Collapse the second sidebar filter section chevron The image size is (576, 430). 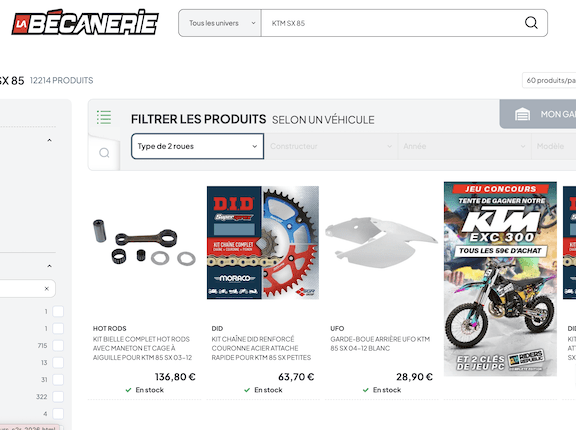[x=49, y=265]
